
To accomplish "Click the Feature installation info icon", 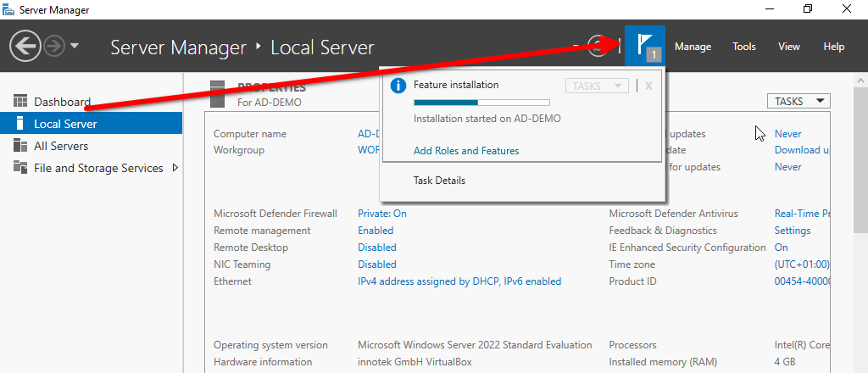I will click(x=398, y=86).
